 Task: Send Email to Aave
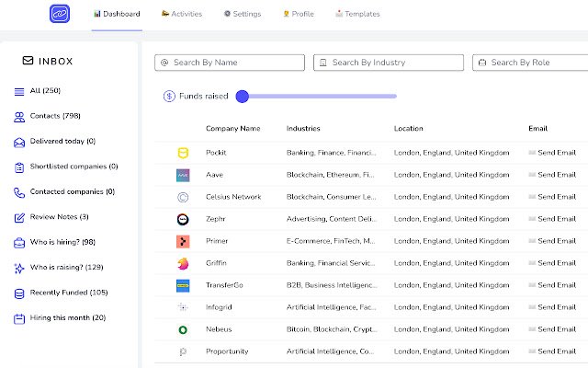[x=552, y=175]
